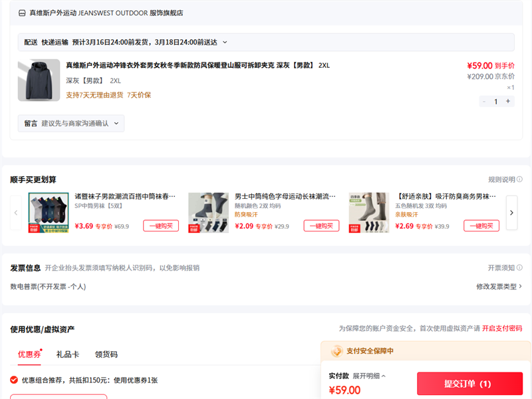Viewport: 532px width, 399px height.
Task: Select the 优惠券 tab
Action: (29, 354)
